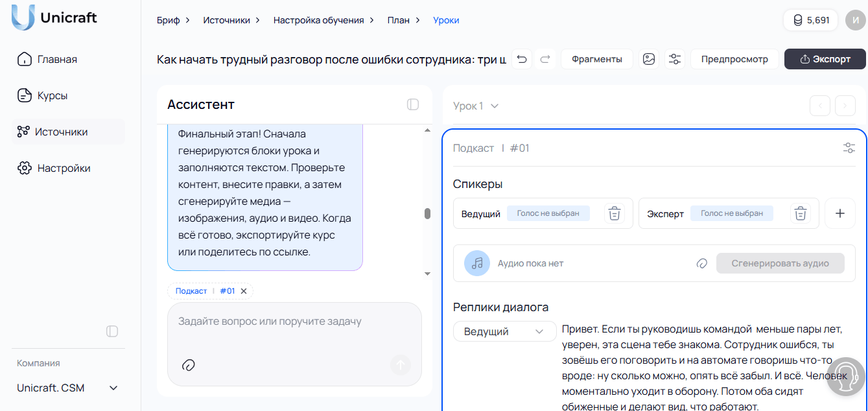
Task: Click the Unicraft logo
Action: (54, 18)
